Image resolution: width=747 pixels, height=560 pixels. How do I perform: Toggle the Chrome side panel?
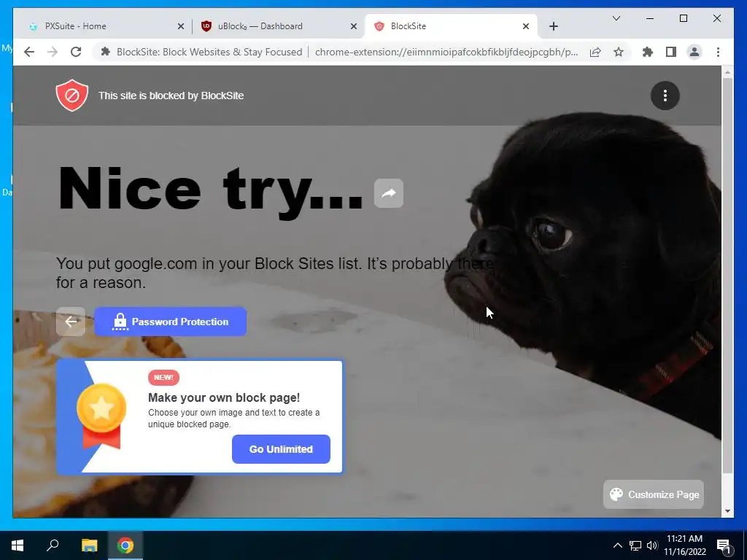click(671, 52)
